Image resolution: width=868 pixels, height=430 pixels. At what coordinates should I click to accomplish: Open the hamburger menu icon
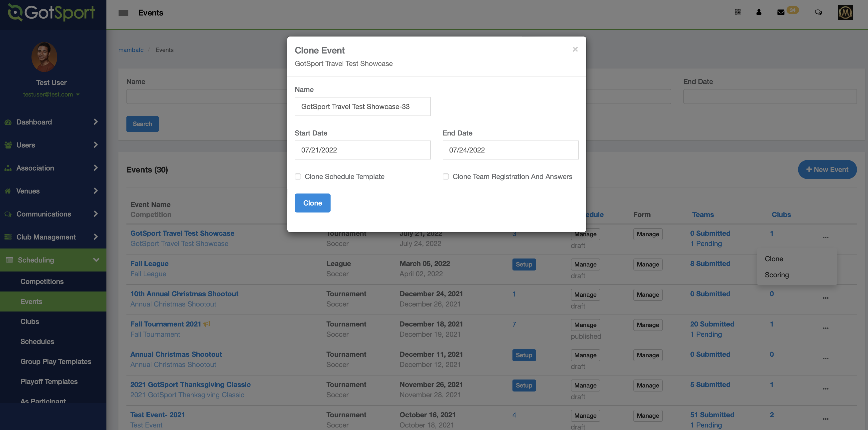123,13
